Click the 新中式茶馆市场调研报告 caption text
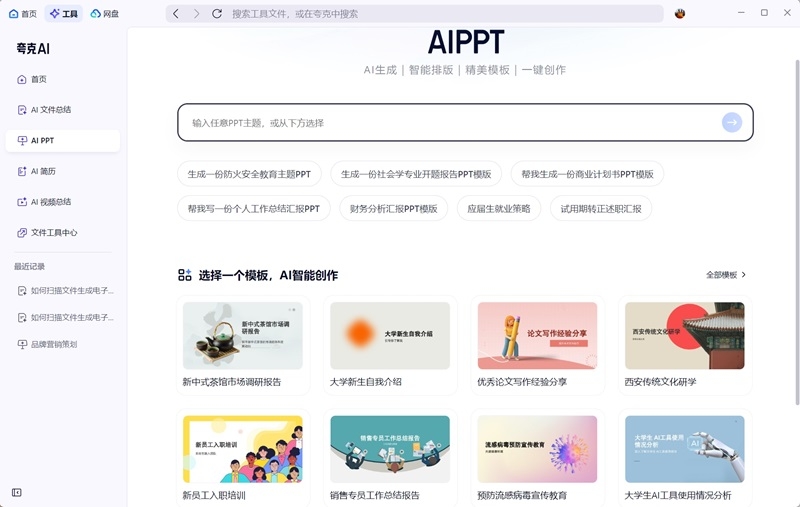The width and height of the screenshot is (800, 507). (x=232, y=382)
